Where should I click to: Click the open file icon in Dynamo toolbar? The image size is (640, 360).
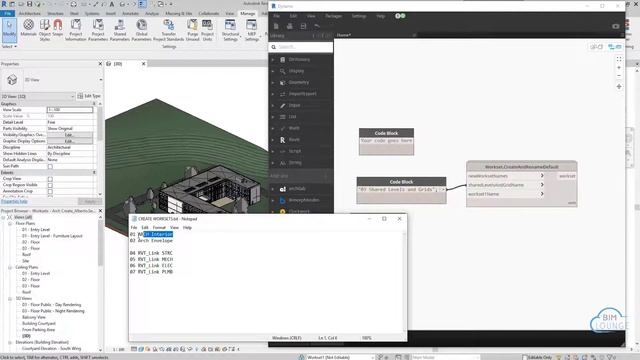point(289,26)
